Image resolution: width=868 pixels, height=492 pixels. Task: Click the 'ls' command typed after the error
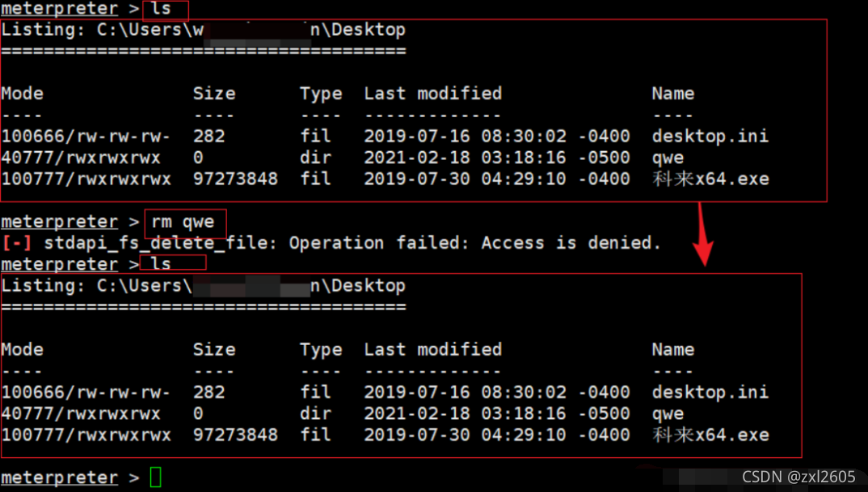(161, 264)
